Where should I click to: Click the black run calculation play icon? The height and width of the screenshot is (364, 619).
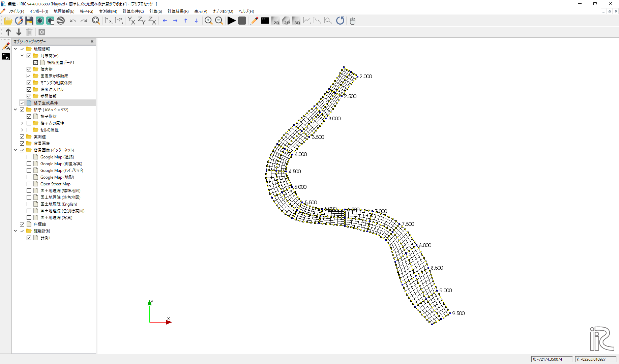[x=231, y=21]
